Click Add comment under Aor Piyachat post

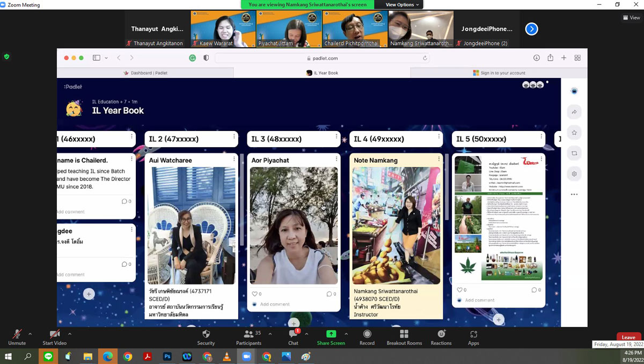tap(275, 304)
